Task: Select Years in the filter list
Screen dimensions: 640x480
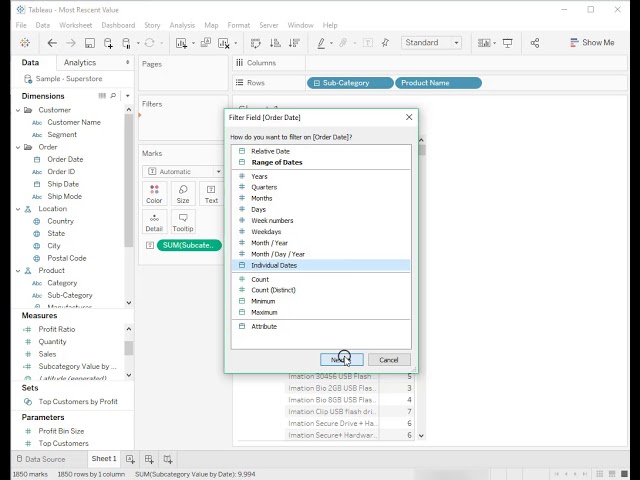Action: (321, 176)
